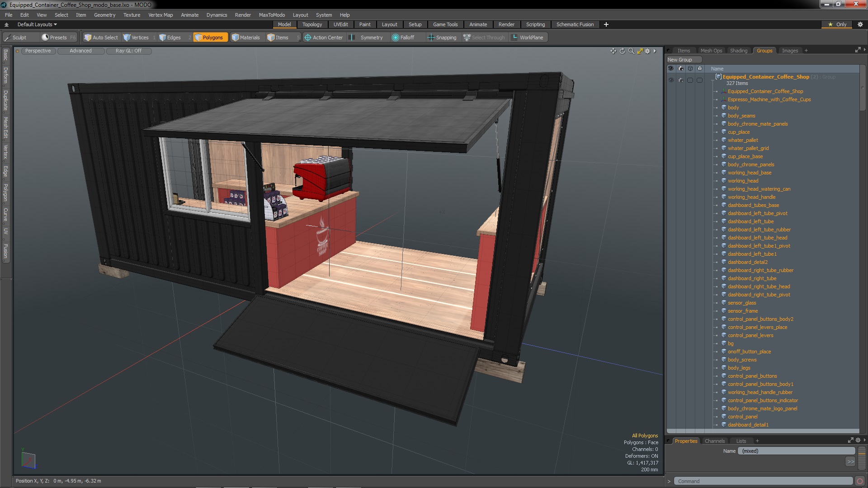Open the Default Layouts dropdown

point(37,24)
